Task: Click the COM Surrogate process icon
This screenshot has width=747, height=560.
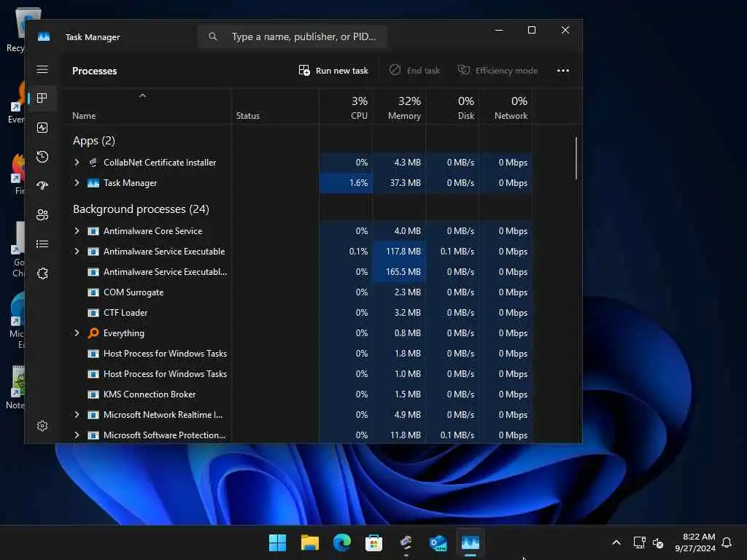Action: tap(93, 292)
